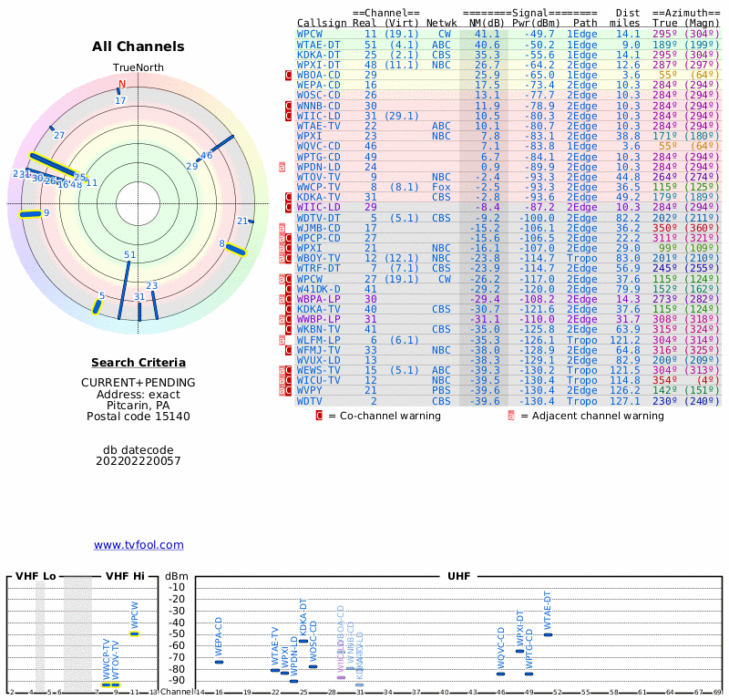Viewport: 729px width, 700px height.
Task: Select the adjacent channel warning icon beside WPDN-LD
Action: click(282, 167)
